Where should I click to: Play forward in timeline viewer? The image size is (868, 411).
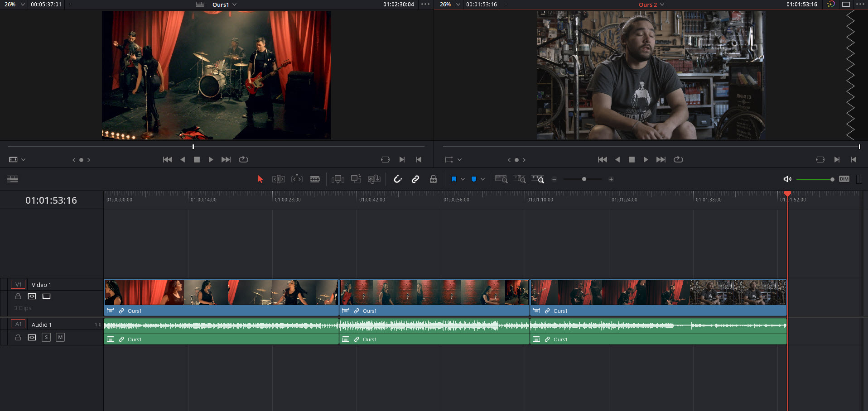pos(646,159)
